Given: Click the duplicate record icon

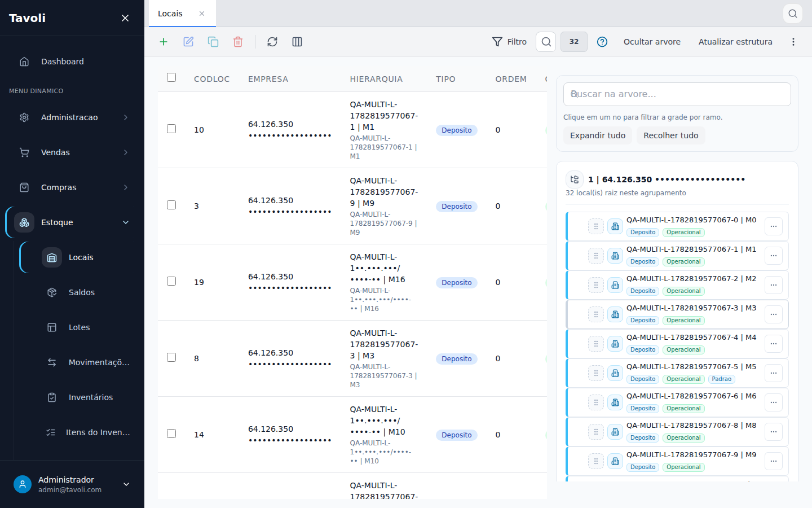Looking at the screenshot, I should [x=213, y=42].
